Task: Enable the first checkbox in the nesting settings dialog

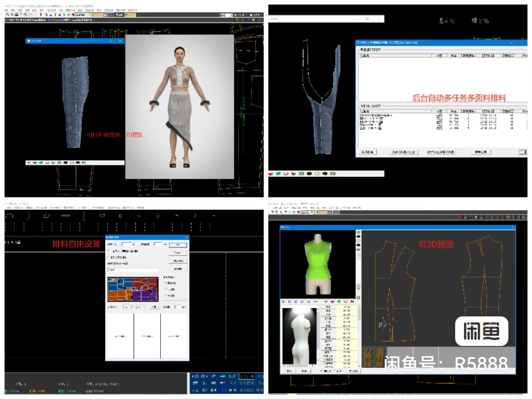Action: point(108,251)
